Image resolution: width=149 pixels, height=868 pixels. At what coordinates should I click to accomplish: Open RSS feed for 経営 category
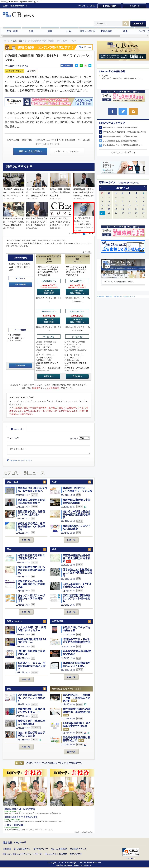point(90,689)
